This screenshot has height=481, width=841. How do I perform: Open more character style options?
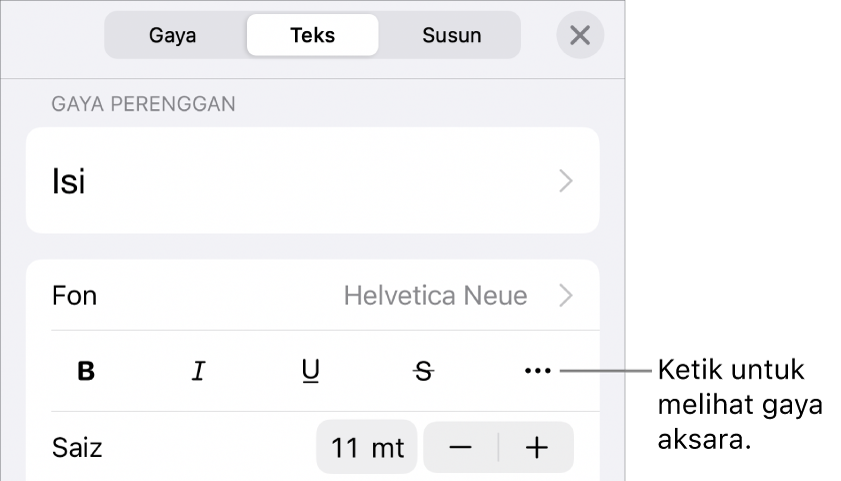(x=537, y=371)
